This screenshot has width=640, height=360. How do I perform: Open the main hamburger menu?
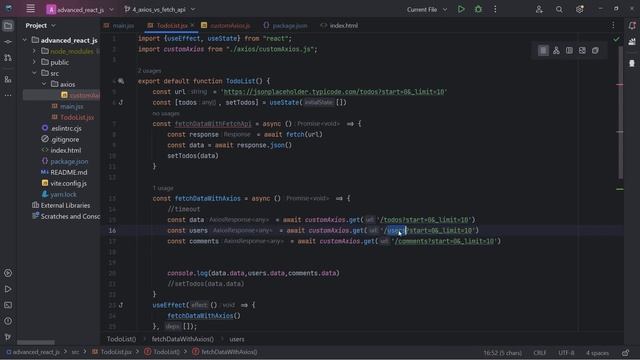click(30, 9)
